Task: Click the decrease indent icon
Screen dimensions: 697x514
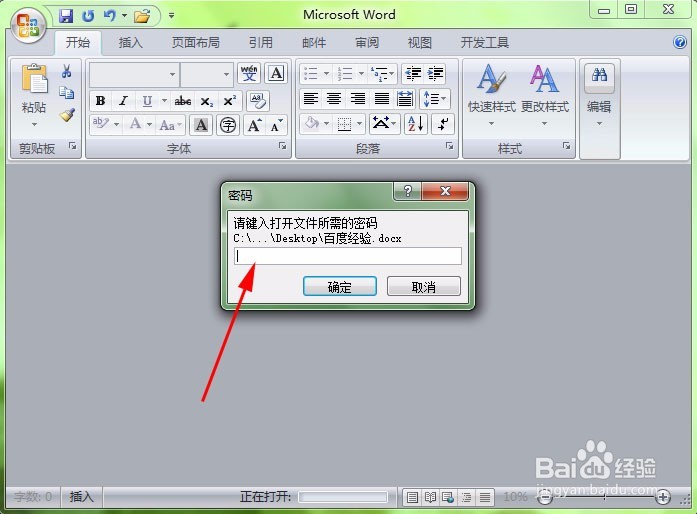Action: click(413, 73)
